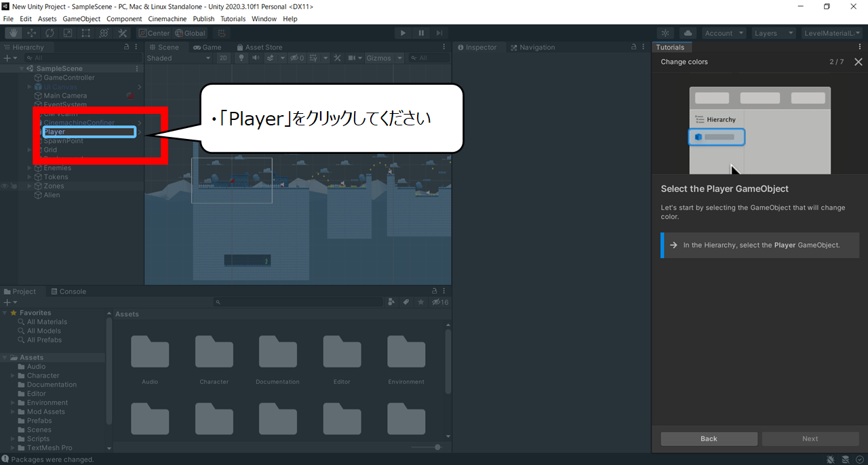The height and width of the screenshot is (465, 868).
Task: Open the cloud services icon
Action: [688, 33]
